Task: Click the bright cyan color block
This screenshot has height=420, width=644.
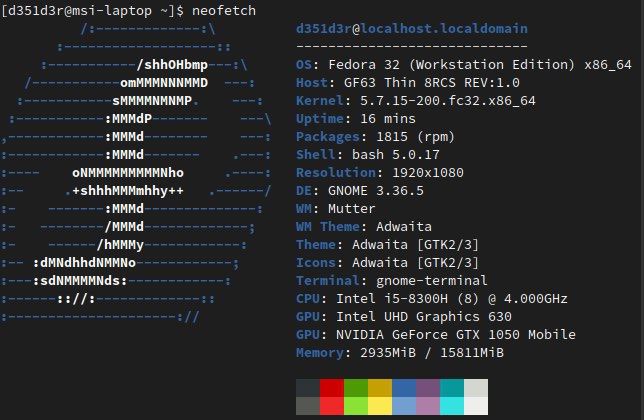Action: click(452, 406)
